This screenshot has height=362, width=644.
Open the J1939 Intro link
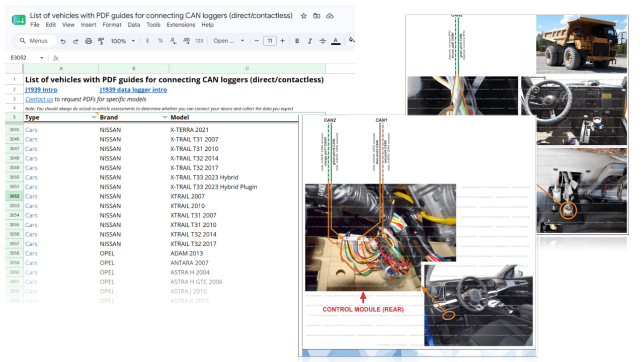(x=41, y=89)
